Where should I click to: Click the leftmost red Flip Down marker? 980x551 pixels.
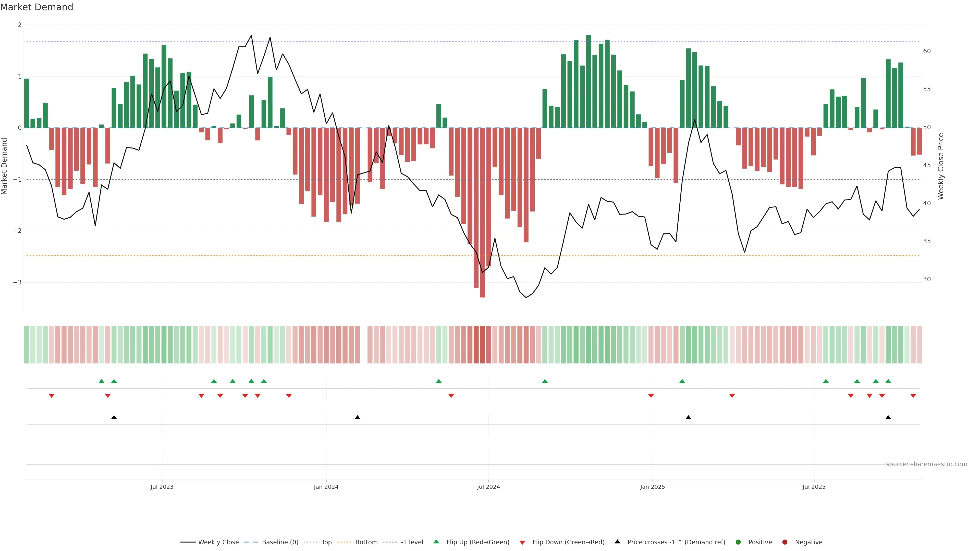tap(51, 396)
